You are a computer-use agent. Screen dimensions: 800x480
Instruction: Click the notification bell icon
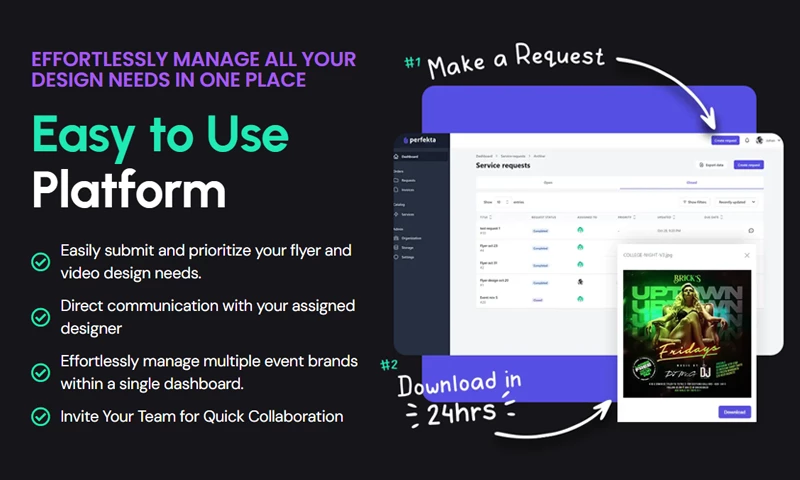pyautogui.click(x=747, y=141)
